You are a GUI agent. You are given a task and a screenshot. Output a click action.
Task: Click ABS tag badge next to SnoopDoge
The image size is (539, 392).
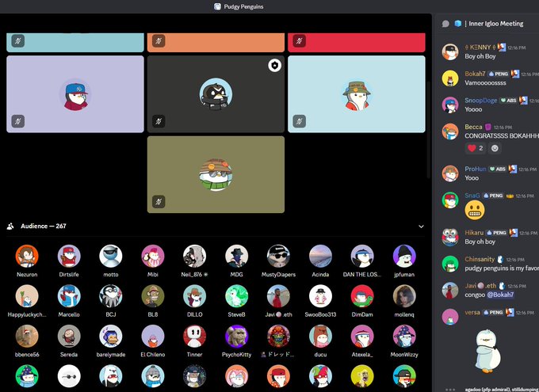pos(508,101)
